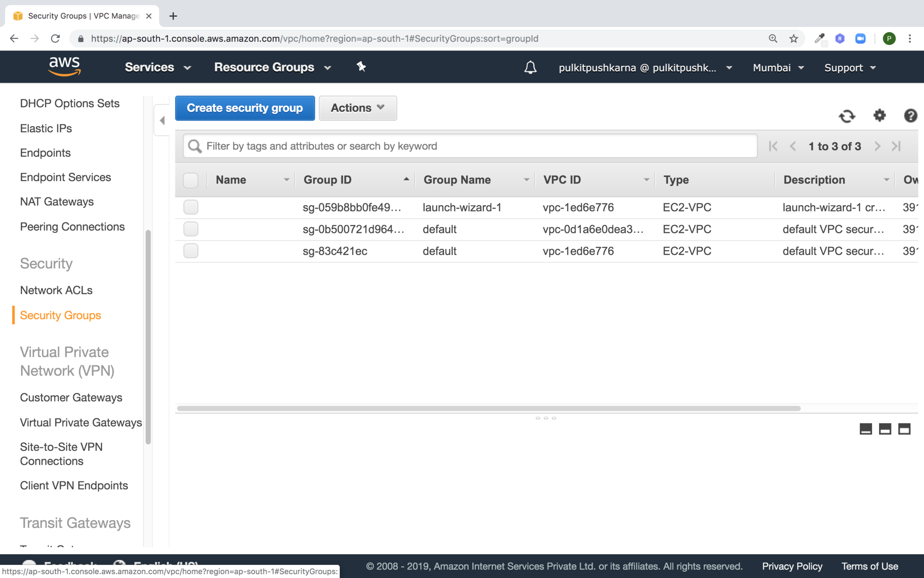Image resolution: width=924 pixels, height=578 pixels.
Task: Open the Actions dropdown
Action: coord(358,108)
